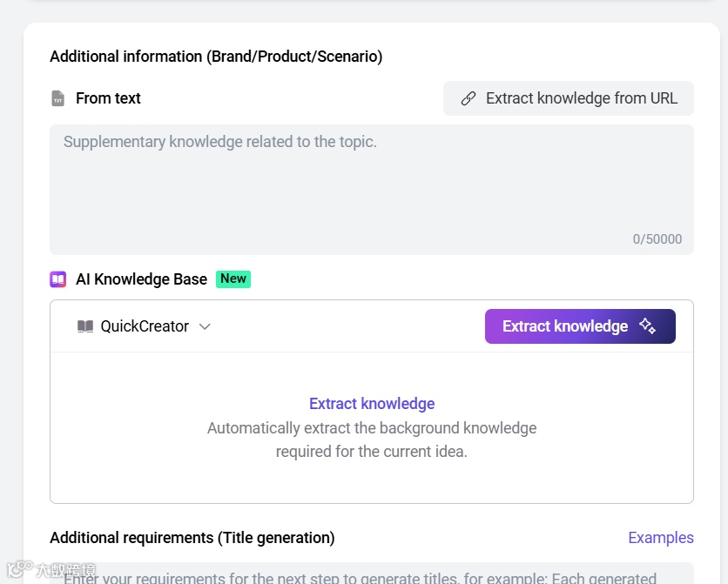Click the purple AI Knowledge Base book icon

(58, 279)
